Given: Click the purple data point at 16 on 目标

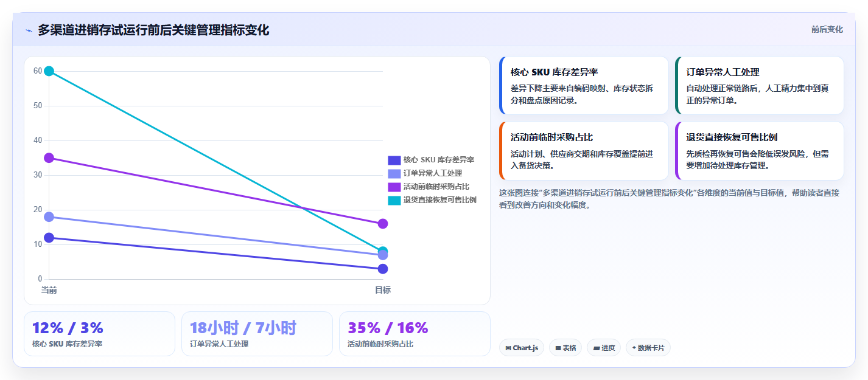Looking at the screenshot, I should click(x=383, y=224).
